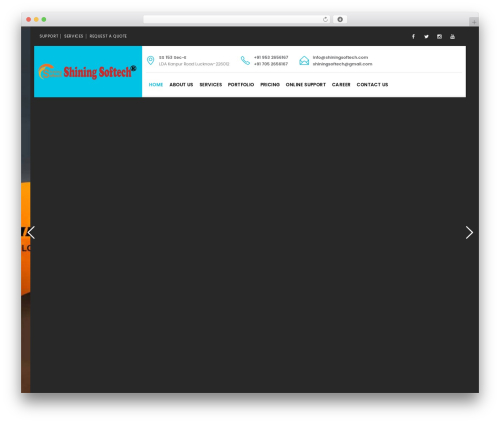This screenshot has height=423, width=500.
Task: Follow the SERVICES link in top bar
Action: coord(74,36)
